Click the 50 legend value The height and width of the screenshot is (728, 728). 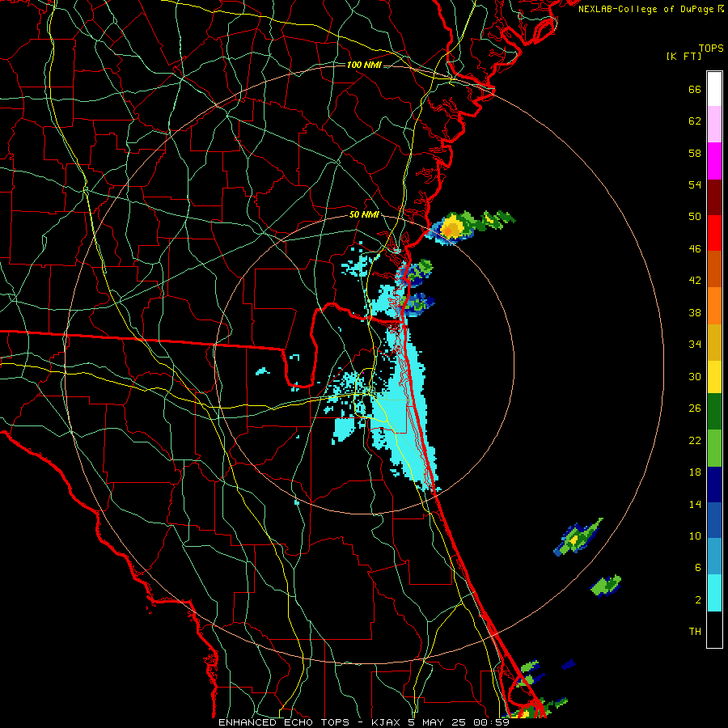tap(695, 217)
